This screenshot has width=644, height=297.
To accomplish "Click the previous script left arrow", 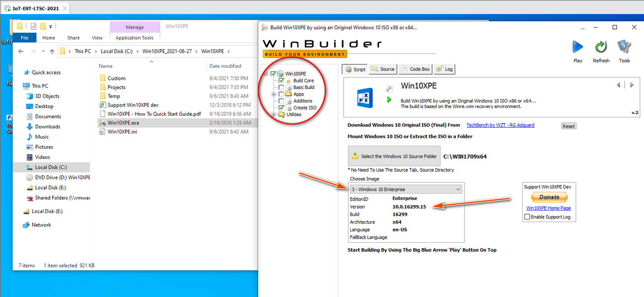I will (x=618, y=85).
